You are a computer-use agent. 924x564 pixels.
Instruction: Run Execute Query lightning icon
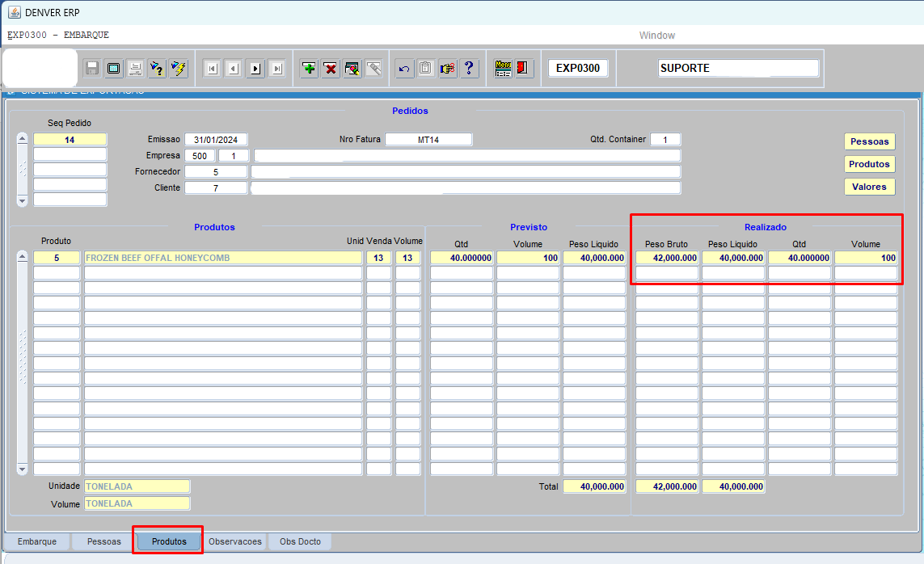point(179,69)
